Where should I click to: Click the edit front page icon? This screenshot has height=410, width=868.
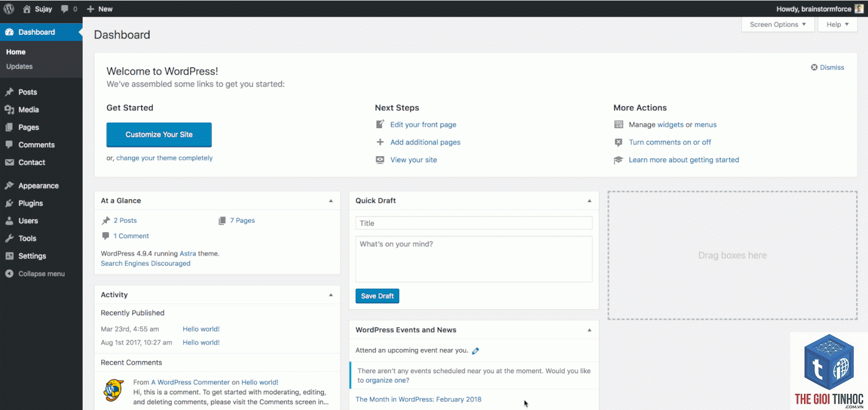point(380,124)
